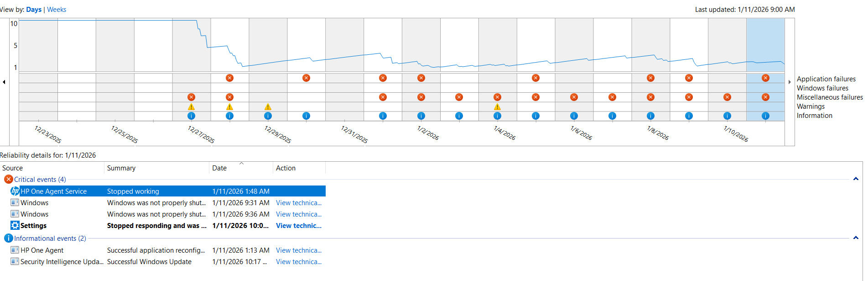Select the bold Settings stopped responding row
Viewport: 868px width, 281px height.
167,225
